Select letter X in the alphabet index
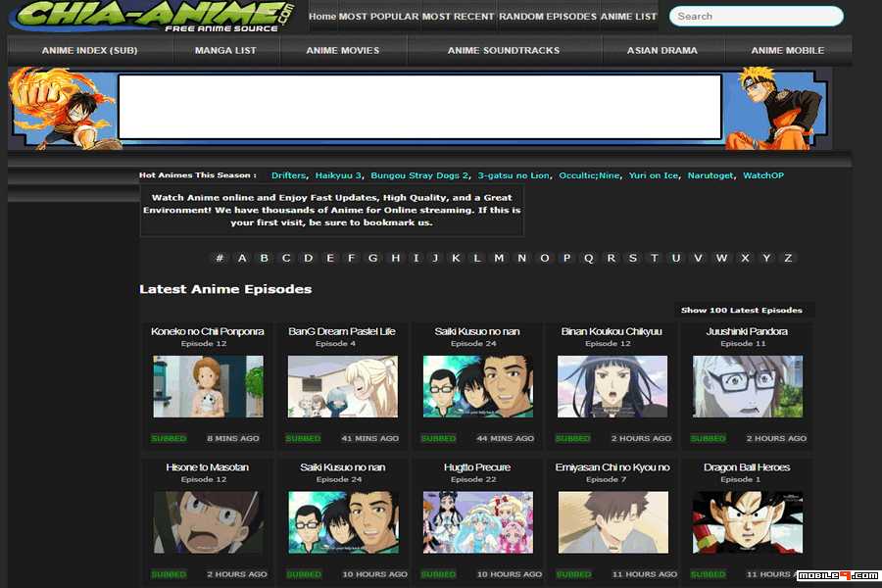Screen dimensions: 882x588 tap(745, 258)
